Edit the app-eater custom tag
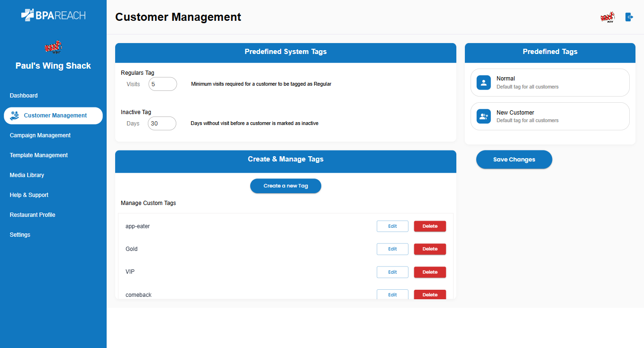Image resolution: width=644 pixels, height=348 pixels. coord(392,226)
